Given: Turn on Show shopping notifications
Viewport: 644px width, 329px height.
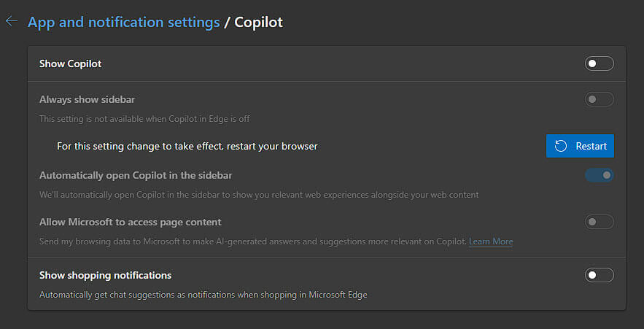Looking at the screenshot, I should (x=600, y=275).
